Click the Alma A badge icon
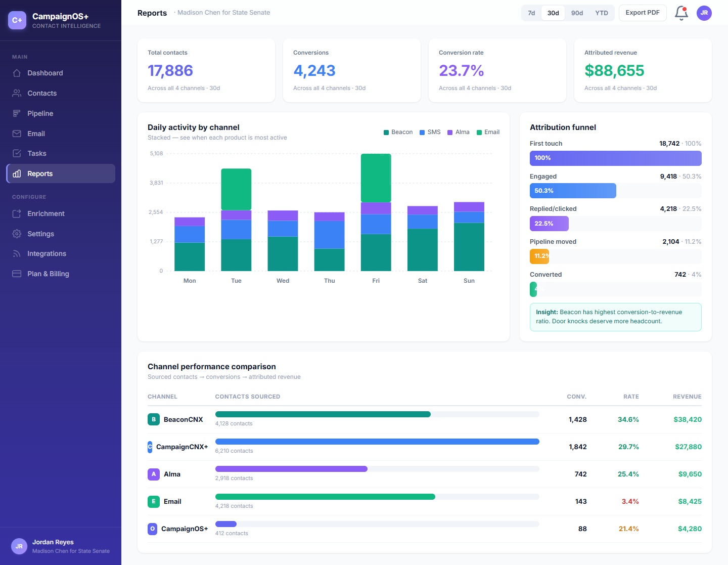The height and width of the screenshot is (565, 728). pyautogui.click(x=154, y=474)
